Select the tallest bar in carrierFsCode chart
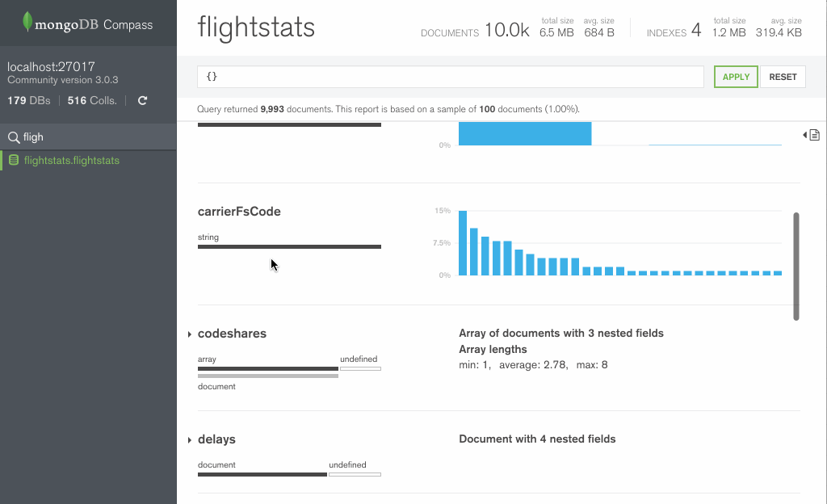827x504 pixels. 463,243
